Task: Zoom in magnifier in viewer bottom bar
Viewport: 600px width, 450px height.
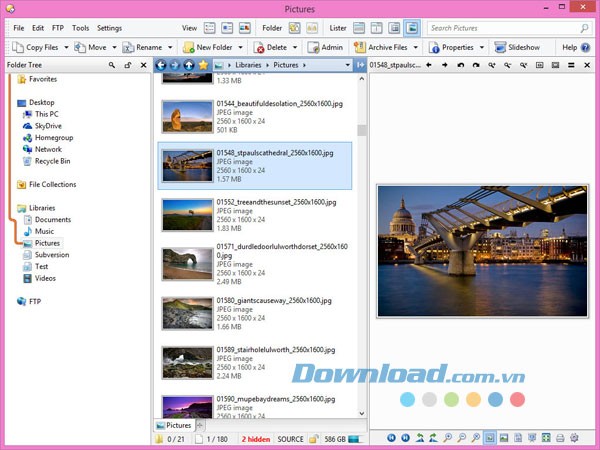Action: point(447,438)
